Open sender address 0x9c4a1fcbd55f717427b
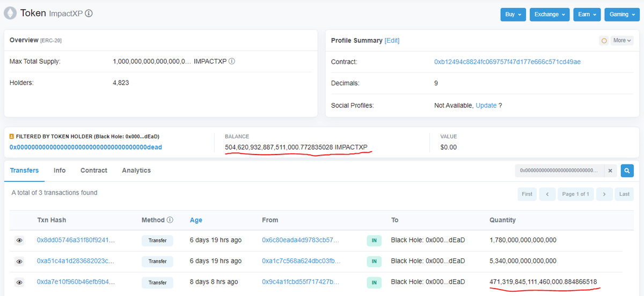 pyautogui.click(x=301, y=282)
